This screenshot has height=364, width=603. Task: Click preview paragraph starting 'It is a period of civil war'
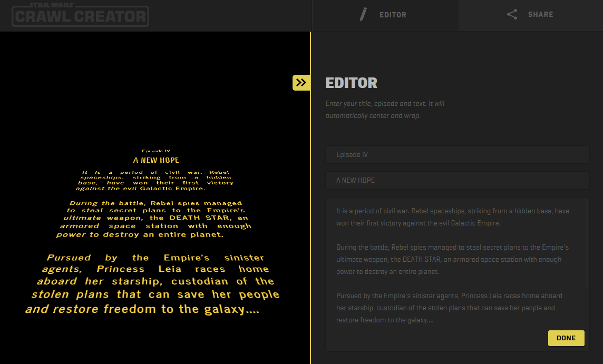pos(154,180)
